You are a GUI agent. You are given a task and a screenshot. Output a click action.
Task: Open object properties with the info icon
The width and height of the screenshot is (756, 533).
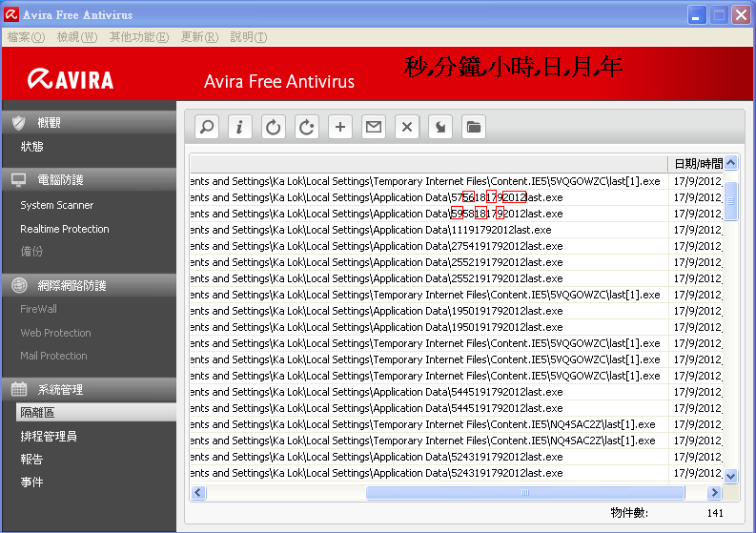(x=240, y=127)
